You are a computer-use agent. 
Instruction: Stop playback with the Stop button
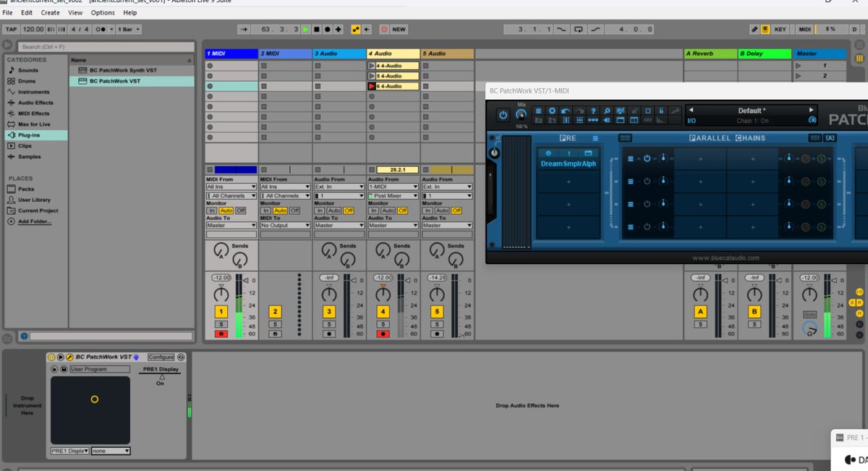317,30
